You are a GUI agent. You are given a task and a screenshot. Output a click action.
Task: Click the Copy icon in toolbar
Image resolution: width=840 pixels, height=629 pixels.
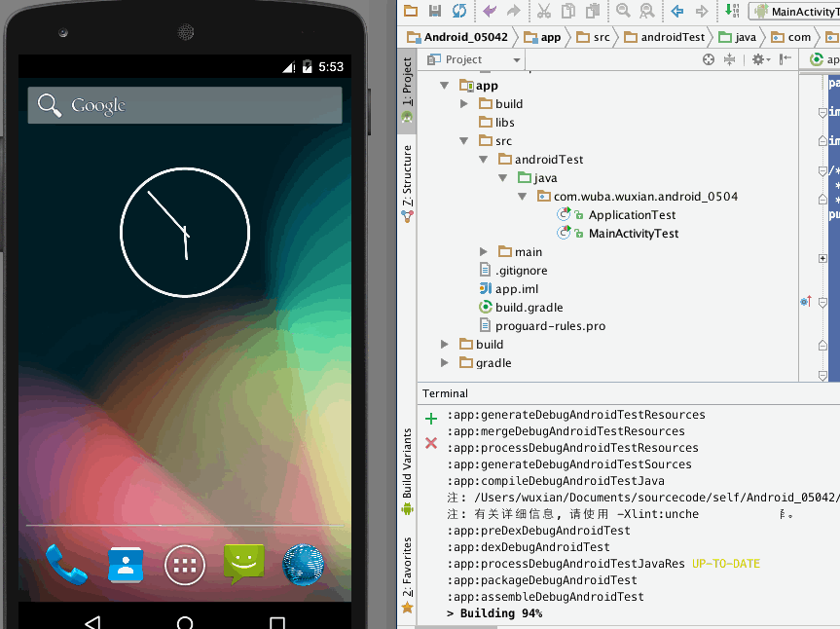pos(567,10)
